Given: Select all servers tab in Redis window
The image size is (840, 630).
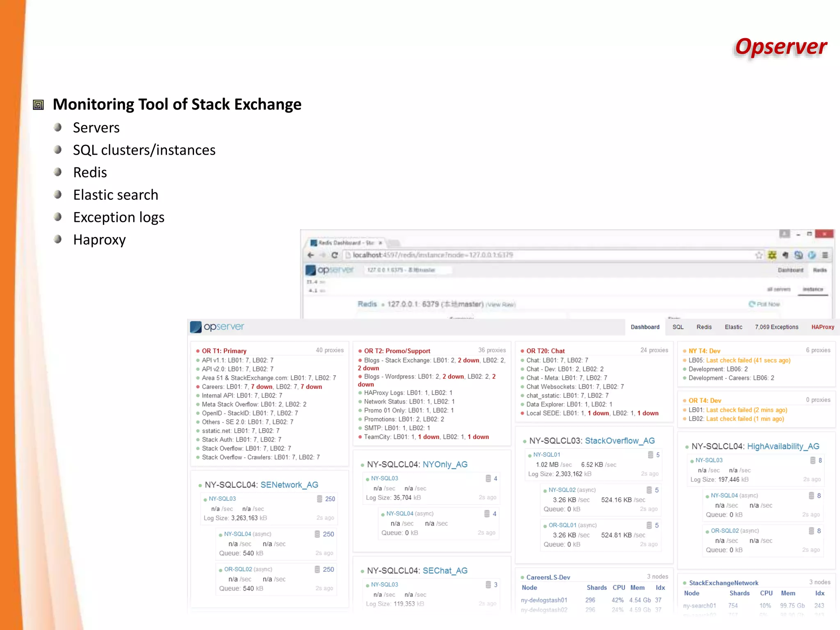Looking at the screenshot, I should (778, 289).
